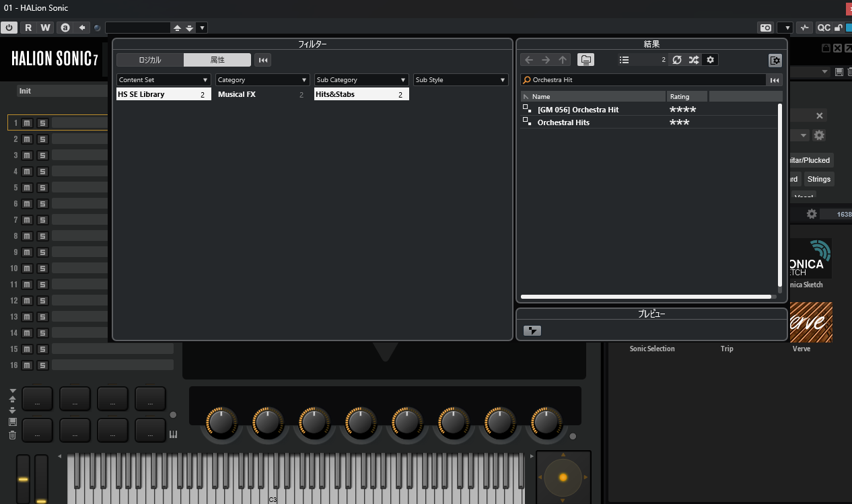
Task: Click the shuffle results icon
Action: pos(693,60)
